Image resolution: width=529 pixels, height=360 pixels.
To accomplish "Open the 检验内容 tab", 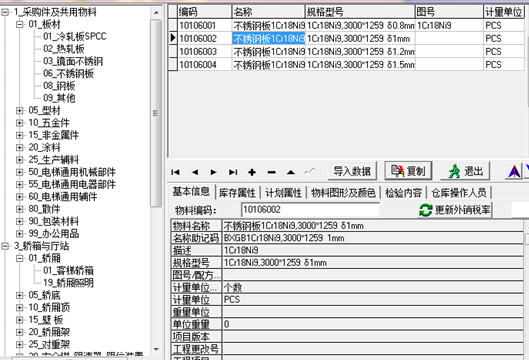I will pos(403,193).
